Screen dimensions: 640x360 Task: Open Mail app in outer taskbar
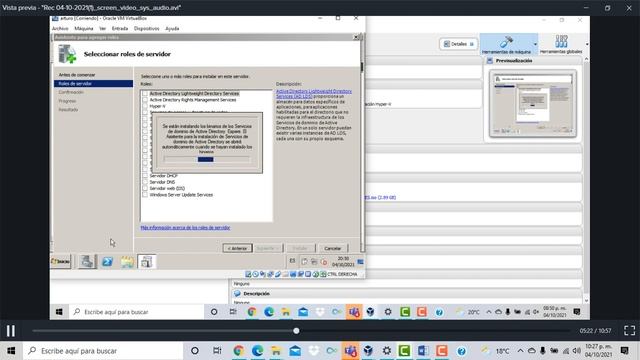click(x=295, y=351)
